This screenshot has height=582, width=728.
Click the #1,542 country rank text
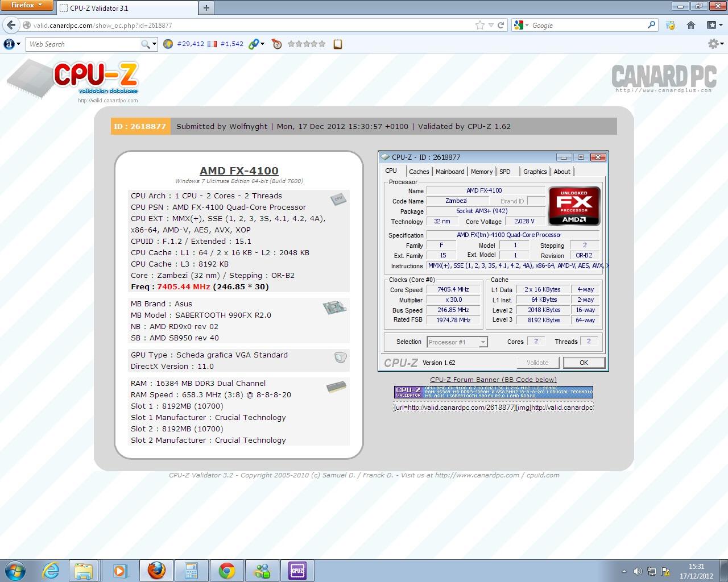(x=231, y=44)
